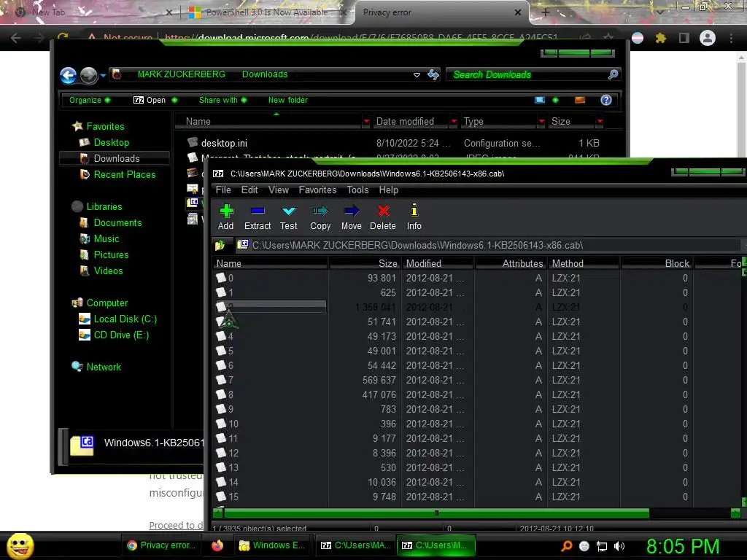Click the network tray icon
747x560 pixels.
point(602,546)
